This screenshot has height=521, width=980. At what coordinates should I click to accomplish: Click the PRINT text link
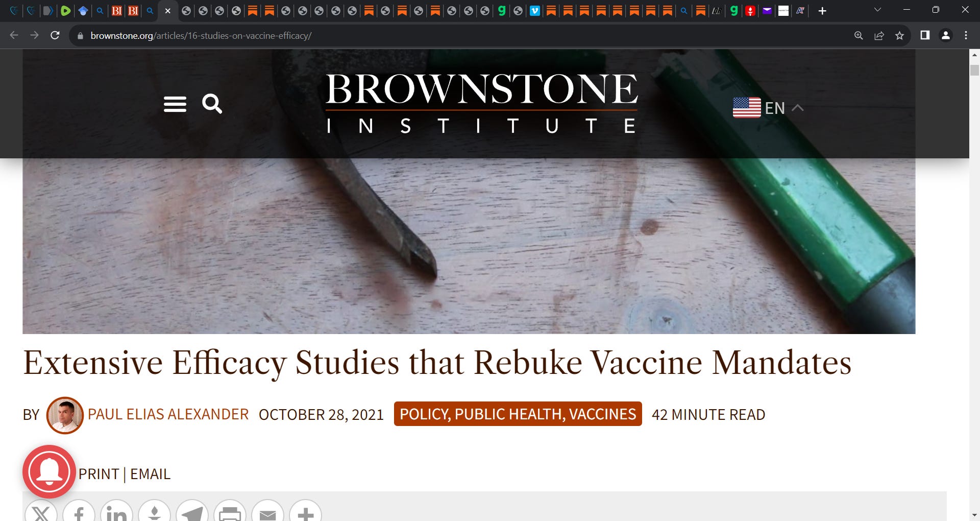[99, 474]
